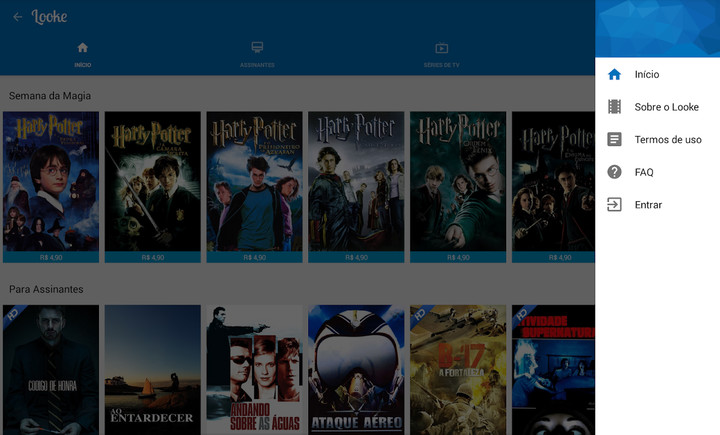This screenshot has width=720, height=435.
Task: Tap the Séries de TV play icon
Action: (x=441, y=48)
